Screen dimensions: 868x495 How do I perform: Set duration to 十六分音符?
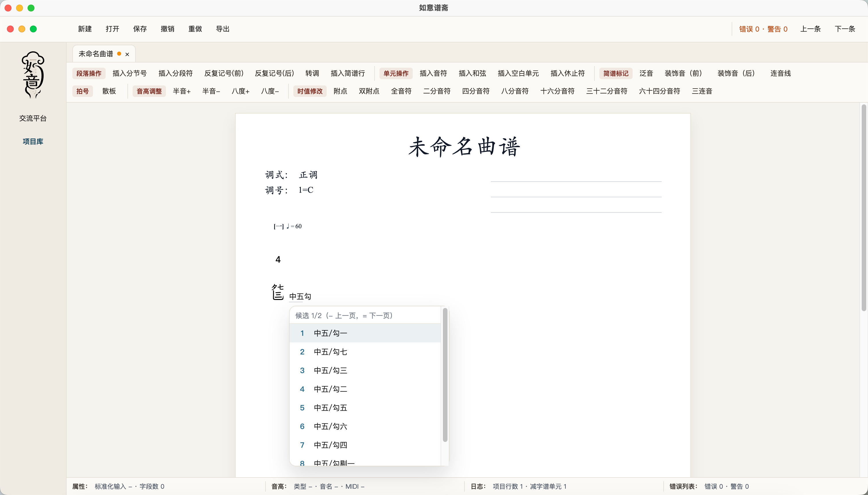(557, 91)
